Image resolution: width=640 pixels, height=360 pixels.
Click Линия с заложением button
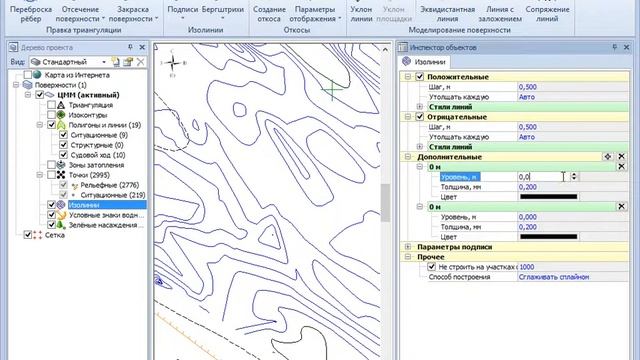click(500, 14)
